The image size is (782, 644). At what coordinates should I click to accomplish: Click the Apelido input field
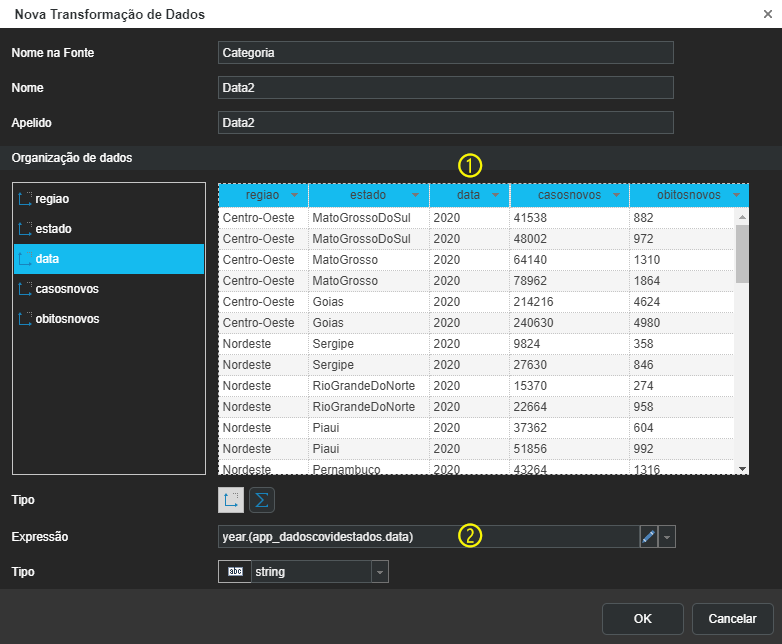(446, 122)
